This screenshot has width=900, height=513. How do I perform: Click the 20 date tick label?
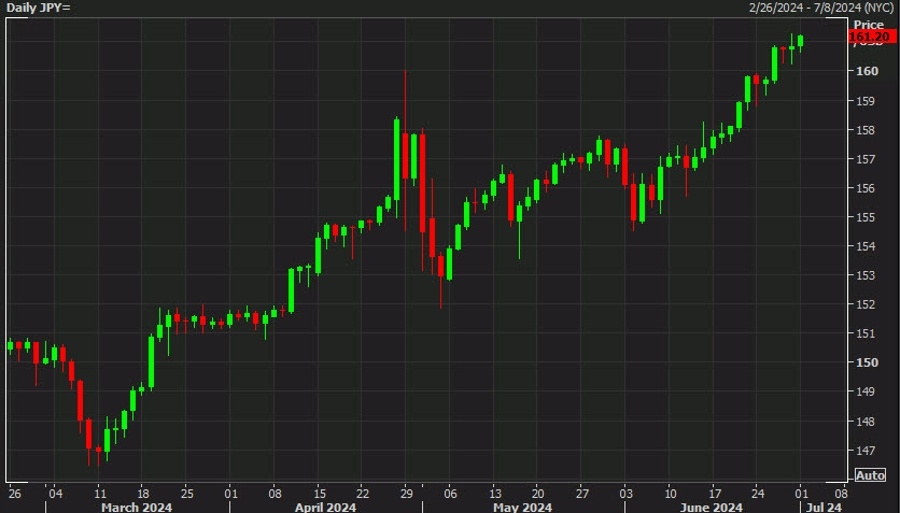coord(538,493)
